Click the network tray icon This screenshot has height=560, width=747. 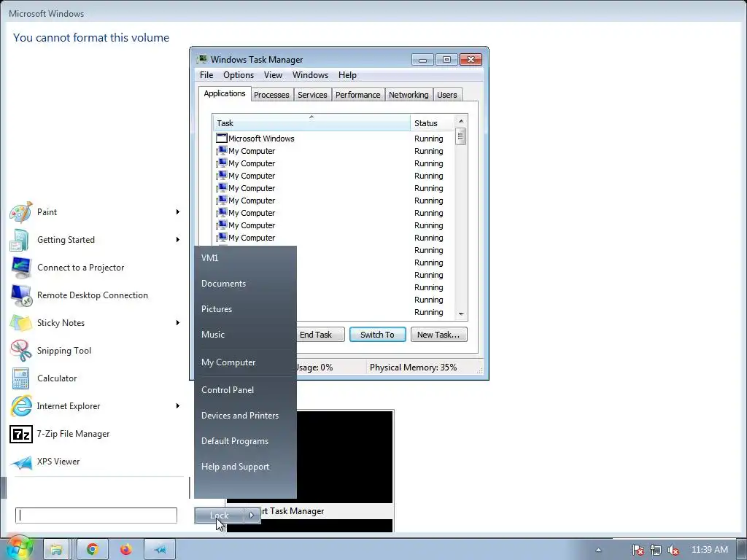tap(656, 550)
